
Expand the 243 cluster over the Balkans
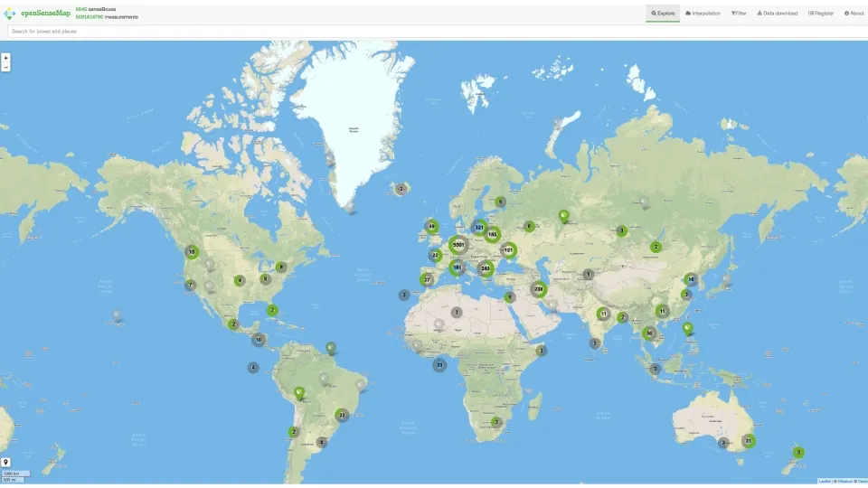pos(486,268)
